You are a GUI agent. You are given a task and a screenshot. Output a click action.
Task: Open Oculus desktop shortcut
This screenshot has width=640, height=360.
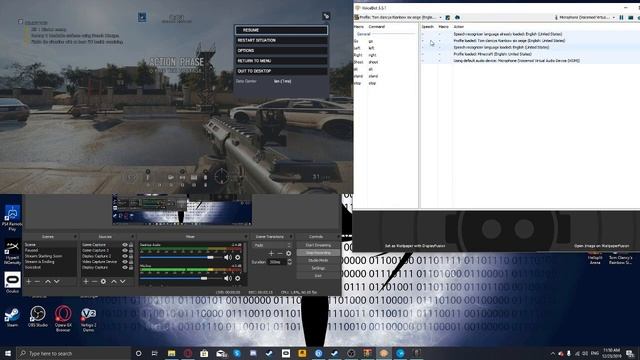[12, 282]
